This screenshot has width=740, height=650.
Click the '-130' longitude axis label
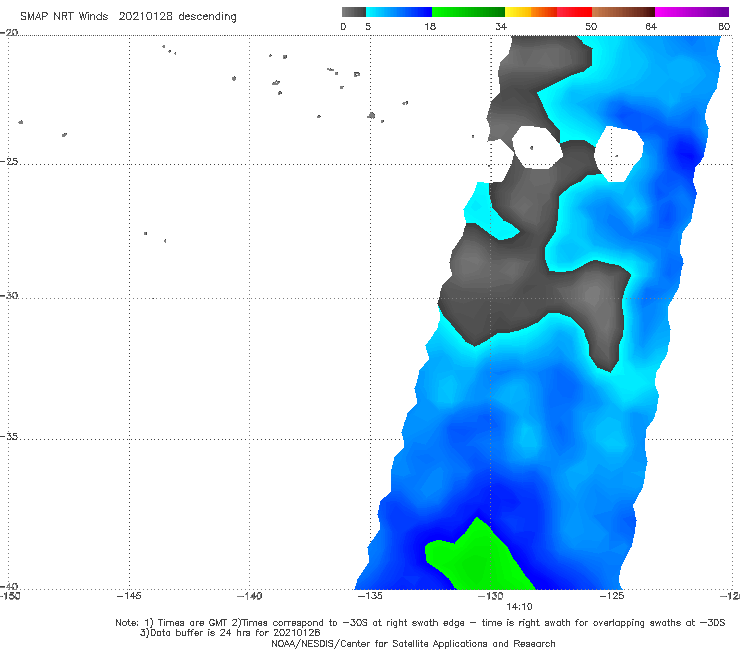click(x=490, y=596)
